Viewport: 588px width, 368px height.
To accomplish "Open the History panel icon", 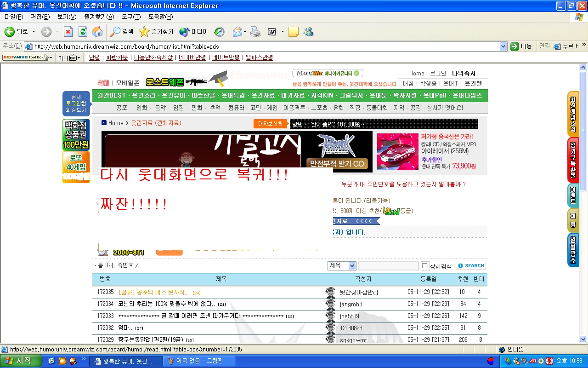I will pos(219,32).
